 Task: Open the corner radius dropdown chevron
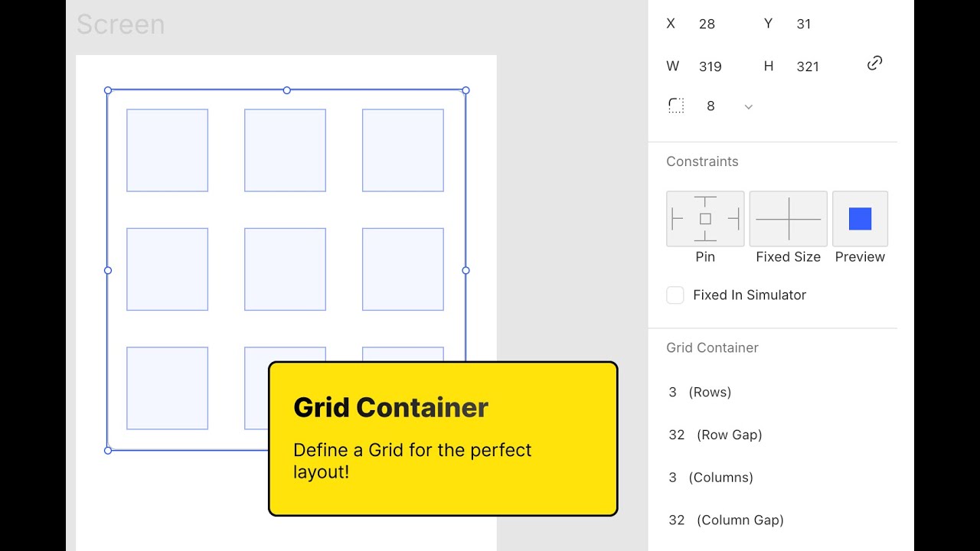748,106
